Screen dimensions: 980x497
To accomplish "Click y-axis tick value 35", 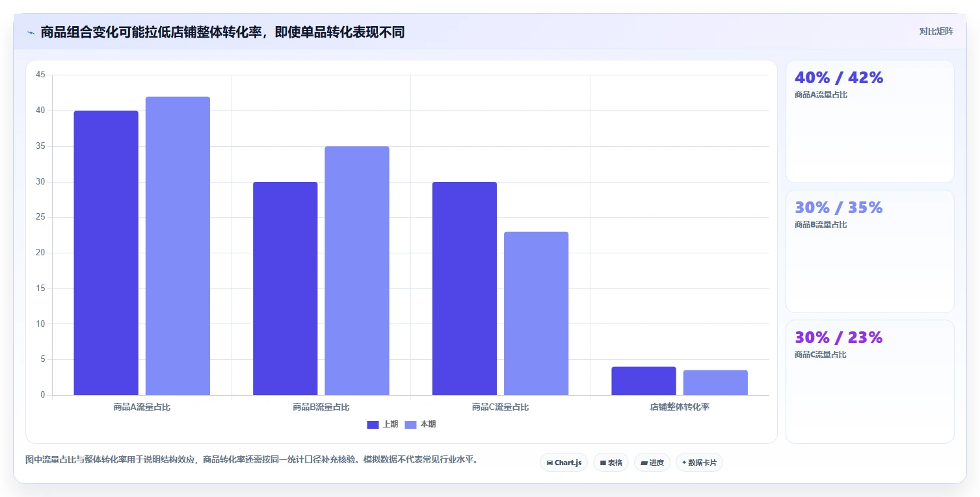I will pos(40,147).
